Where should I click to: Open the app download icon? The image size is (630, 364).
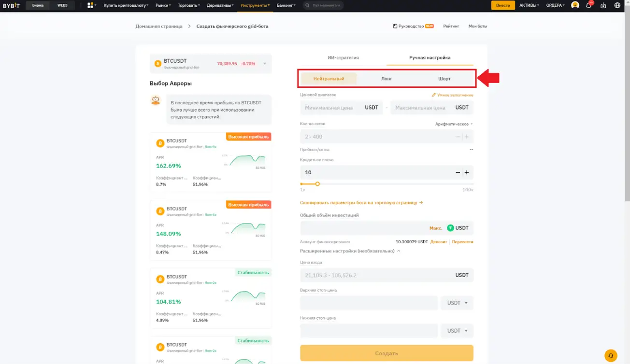click(602, 5)
